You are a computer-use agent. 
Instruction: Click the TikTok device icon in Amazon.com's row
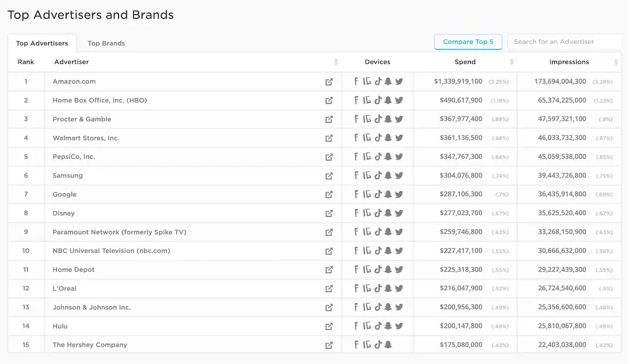377,81
